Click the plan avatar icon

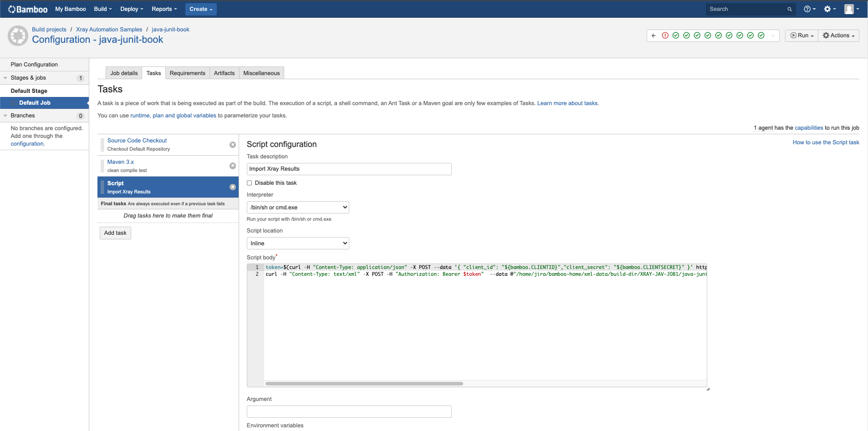18,35
